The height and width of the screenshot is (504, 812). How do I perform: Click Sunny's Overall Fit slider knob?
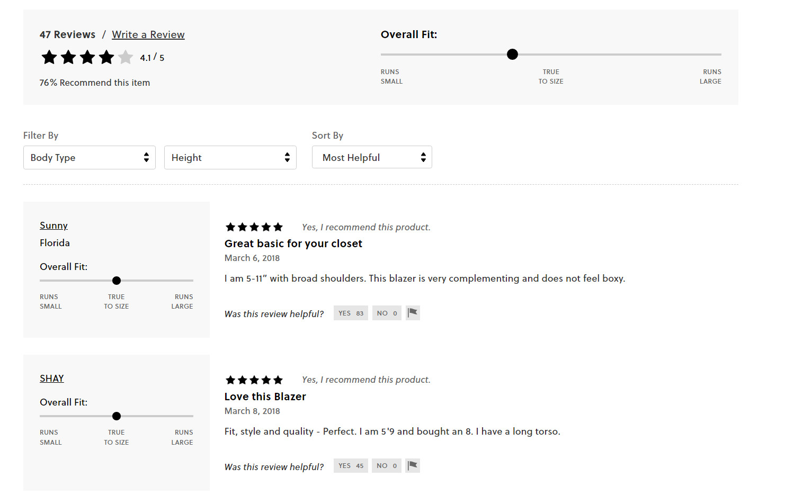click(x=117, y=281)
